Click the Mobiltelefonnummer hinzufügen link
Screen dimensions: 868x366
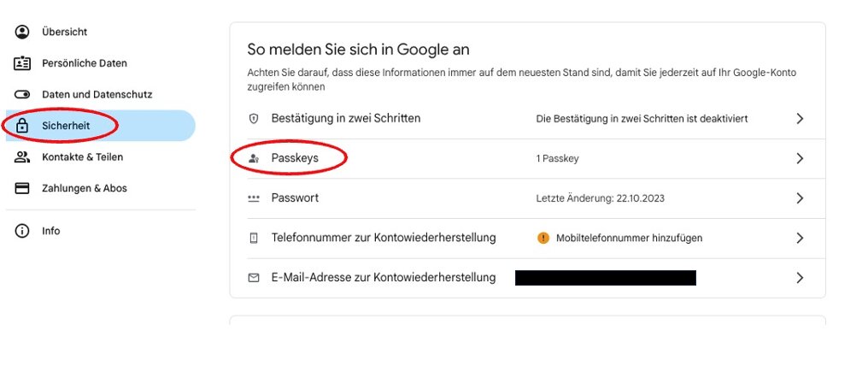coord(629,238)
